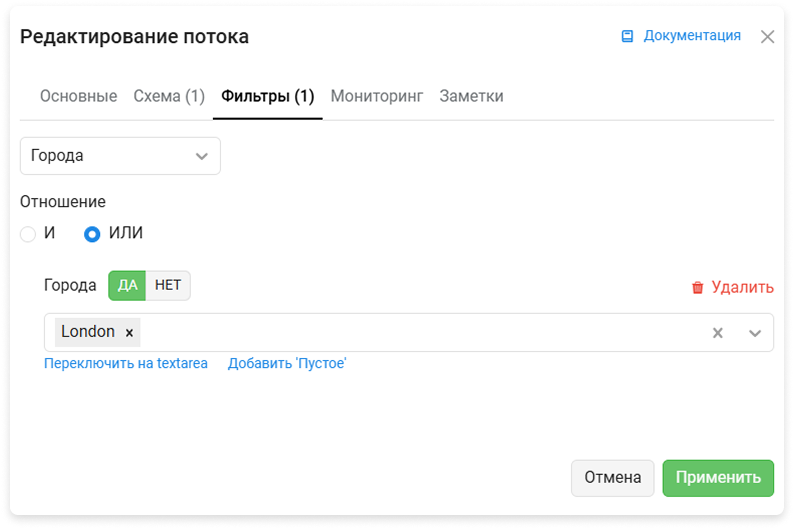Toggle the ДА option for Города
The image size is (794, 529).
(x=127, y=286)
